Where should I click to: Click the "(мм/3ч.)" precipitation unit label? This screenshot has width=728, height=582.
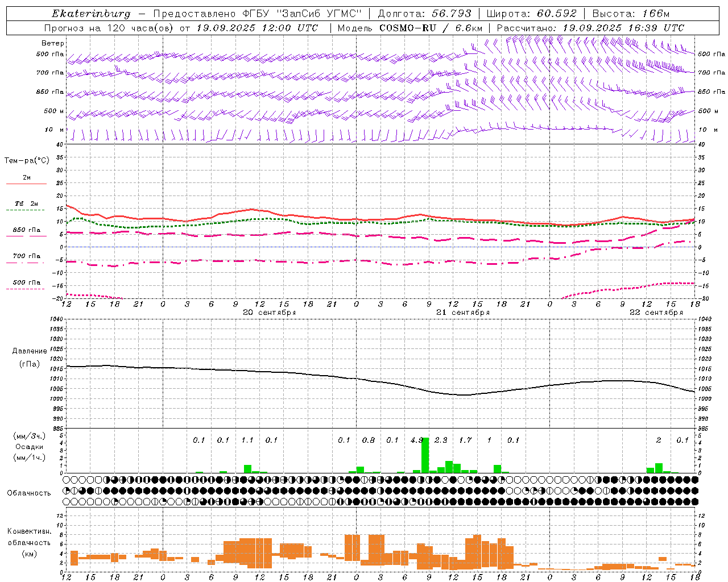coord(30,436)
